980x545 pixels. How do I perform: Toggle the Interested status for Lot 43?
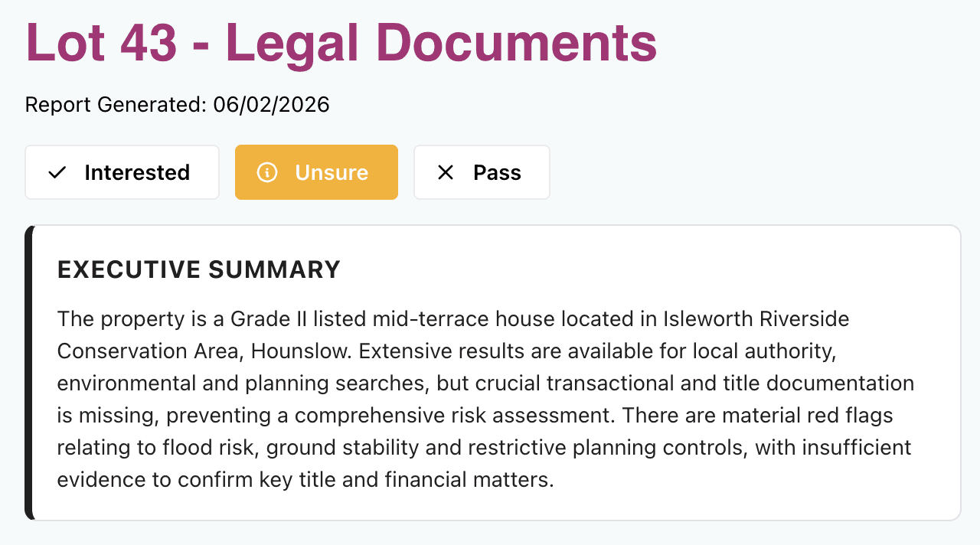coord(122,172)
